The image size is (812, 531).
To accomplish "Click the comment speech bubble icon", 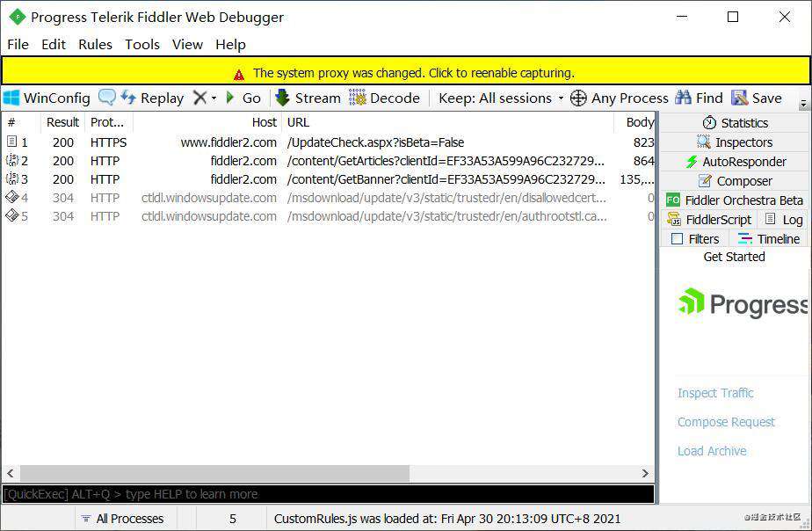I will [x=107, y=98].
